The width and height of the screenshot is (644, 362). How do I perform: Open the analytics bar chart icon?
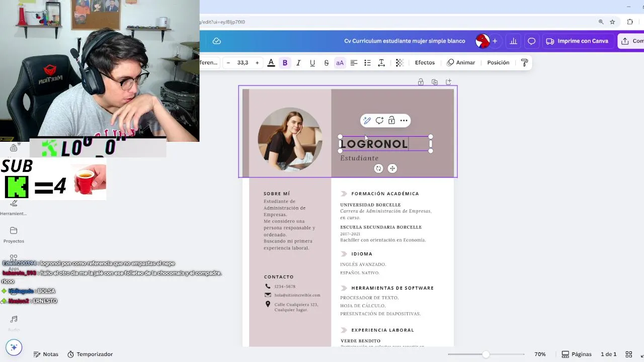(513, 41)
